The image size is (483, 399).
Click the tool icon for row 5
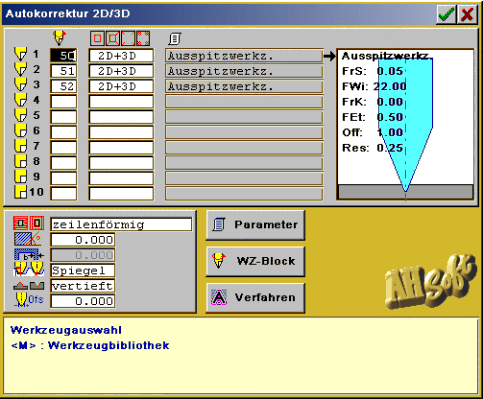point(20,115)
